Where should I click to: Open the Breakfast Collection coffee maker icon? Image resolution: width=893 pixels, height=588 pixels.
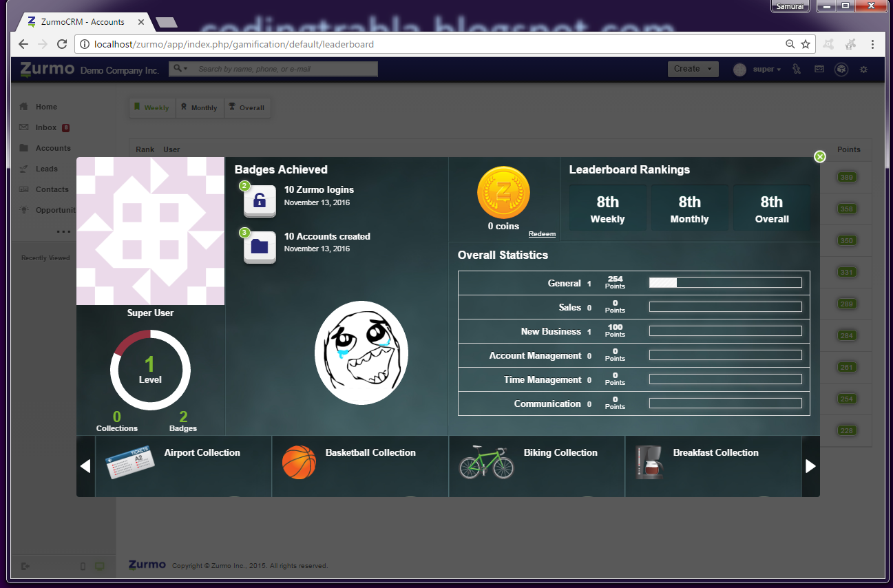(649, 462)
